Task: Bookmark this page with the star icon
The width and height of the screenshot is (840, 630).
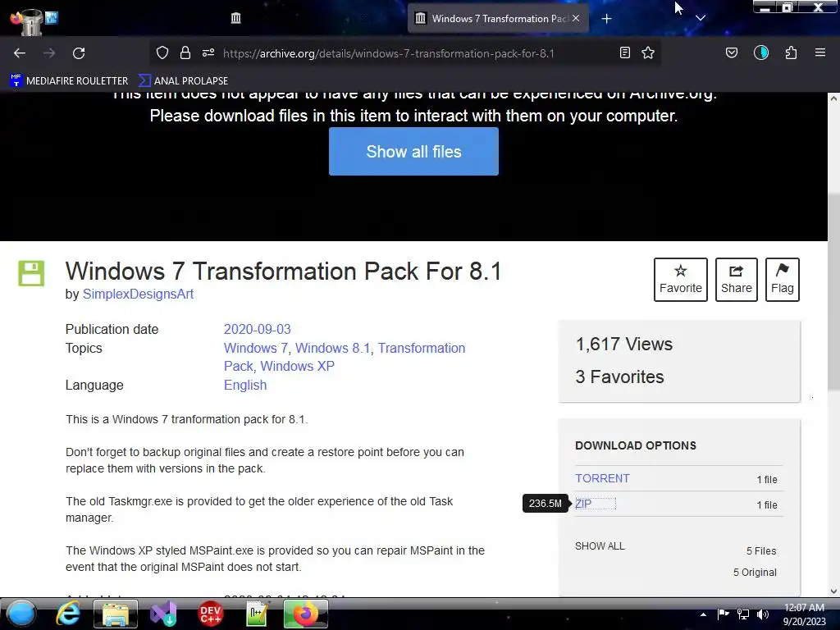Action: click(648, 52)
